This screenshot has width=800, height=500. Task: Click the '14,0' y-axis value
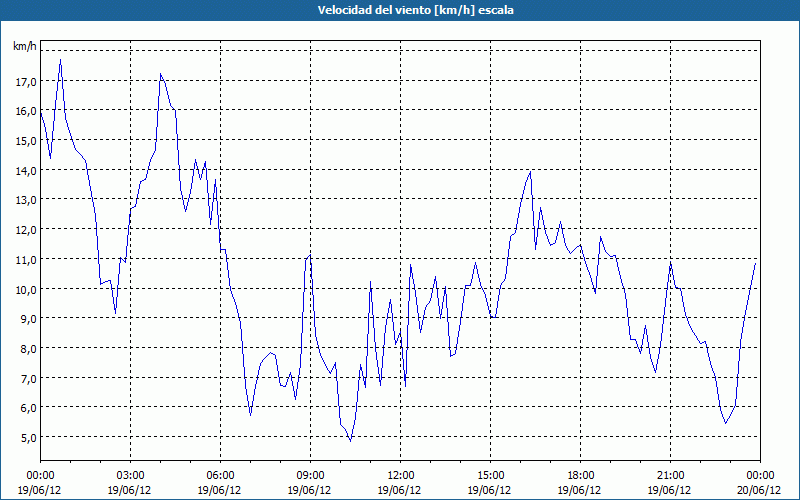coord(26,170)
